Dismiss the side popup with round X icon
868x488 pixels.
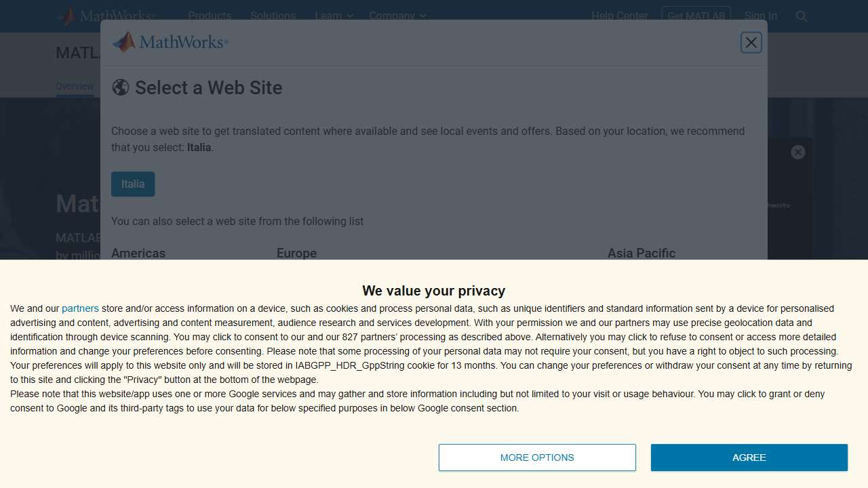tap(798, 152)
